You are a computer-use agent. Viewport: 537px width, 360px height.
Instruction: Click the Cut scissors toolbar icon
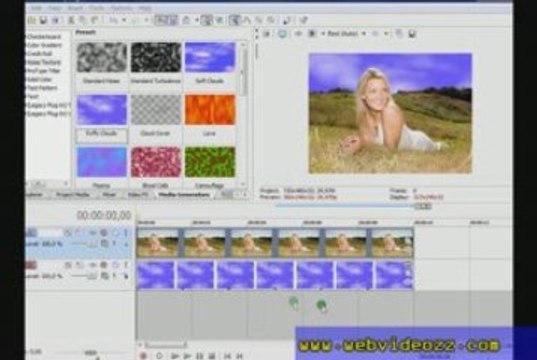[71, 21]
